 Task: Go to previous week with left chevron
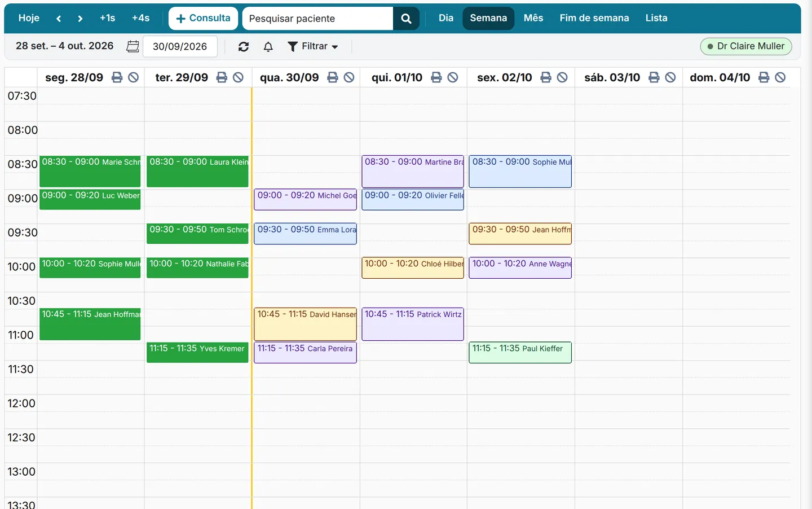click(x=59, y=18)
